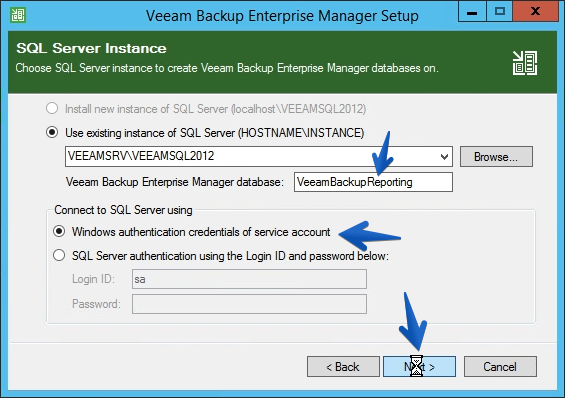Viewport: 565px width, 398px height.
Task: Open the SQL Server instance dropdown arrow
Action: pos(444,157)
